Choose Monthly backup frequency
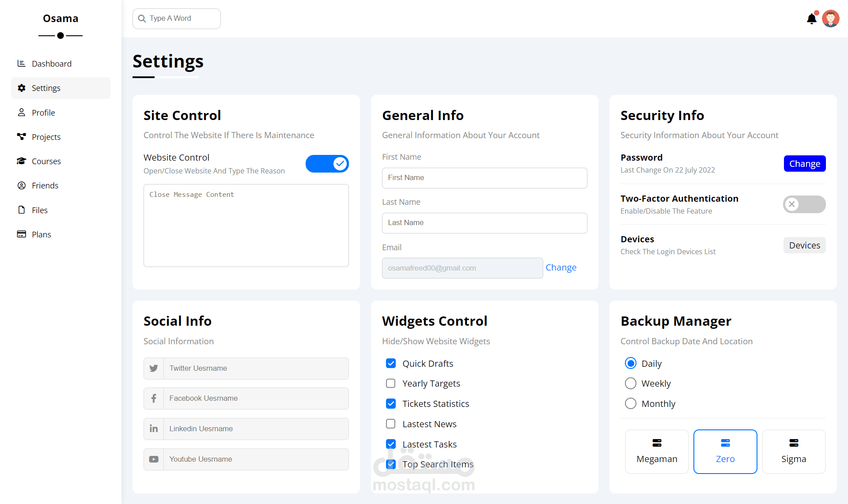The width and height of the screenshot is (848, 504). tap(630, 404)
